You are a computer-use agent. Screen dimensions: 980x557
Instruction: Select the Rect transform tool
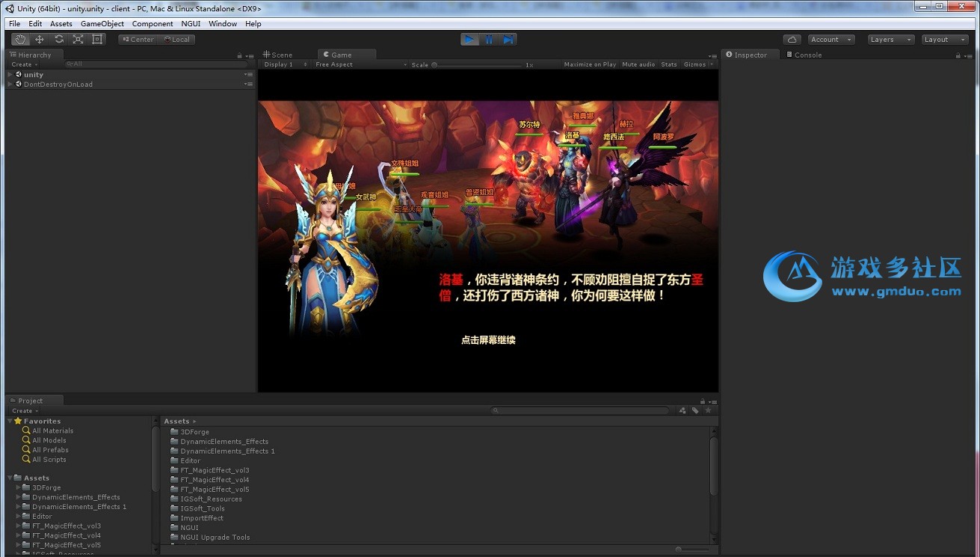97,40
